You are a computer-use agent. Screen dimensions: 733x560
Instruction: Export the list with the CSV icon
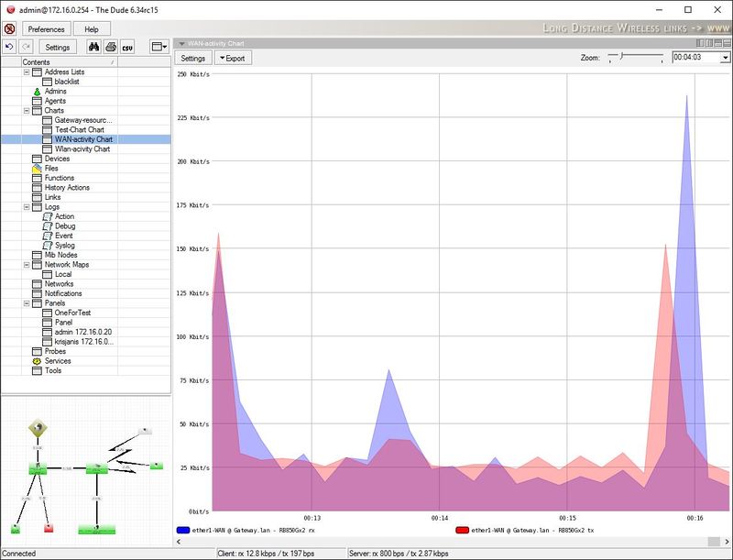(127, 47)
